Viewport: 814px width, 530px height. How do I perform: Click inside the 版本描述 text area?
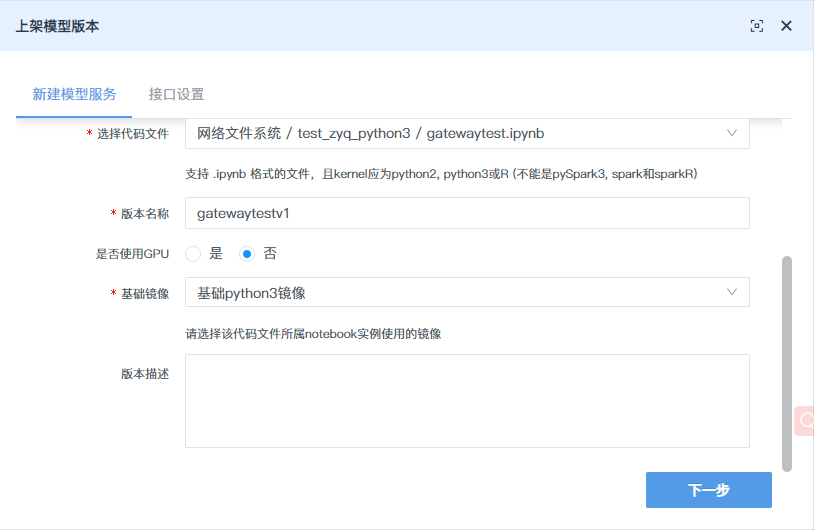click(467, 401)
